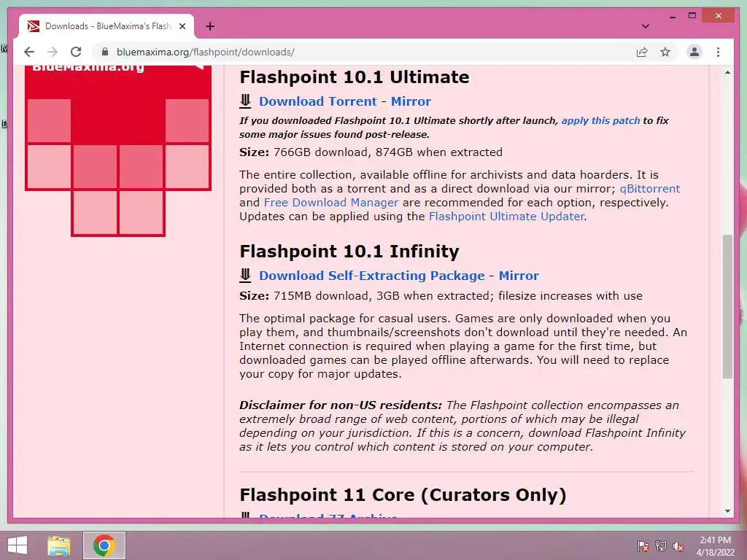Open Download Self-Extracting Package link
Viewport: 747px width, 560px height.
371,276
